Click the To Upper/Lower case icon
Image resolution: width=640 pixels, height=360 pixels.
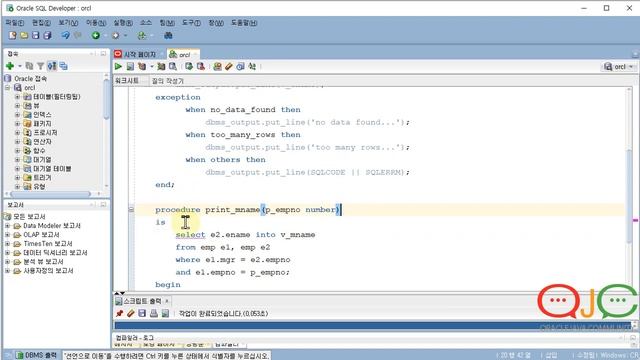252,67
